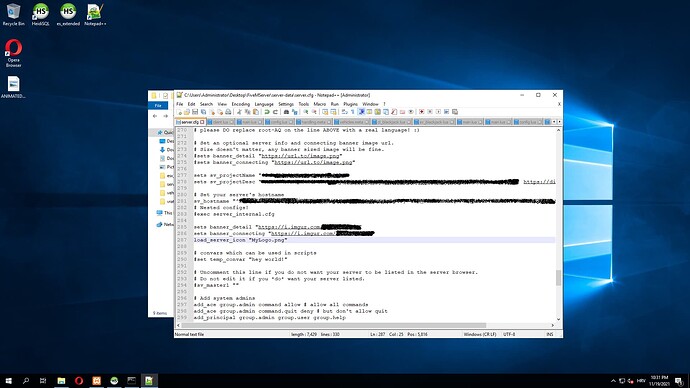This screenshot has width=690, height=388.
Task: Click the Print icon in toolbar
Action: [228, 112]
